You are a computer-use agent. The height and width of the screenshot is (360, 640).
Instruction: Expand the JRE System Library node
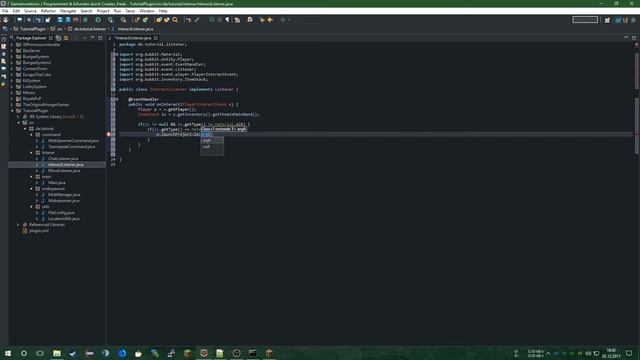18,117
